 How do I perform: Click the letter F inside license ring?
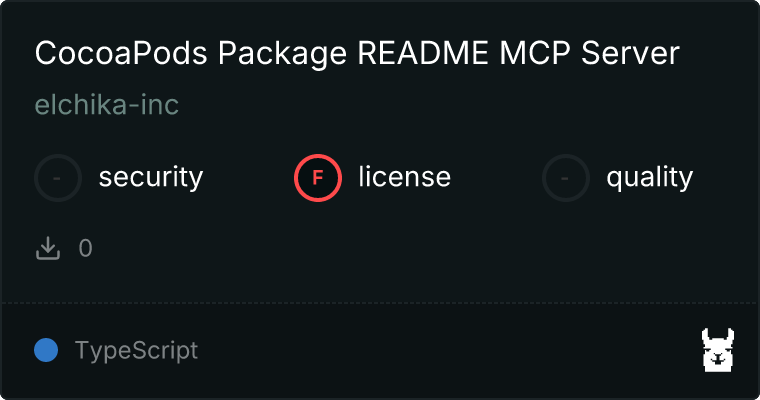318,178
